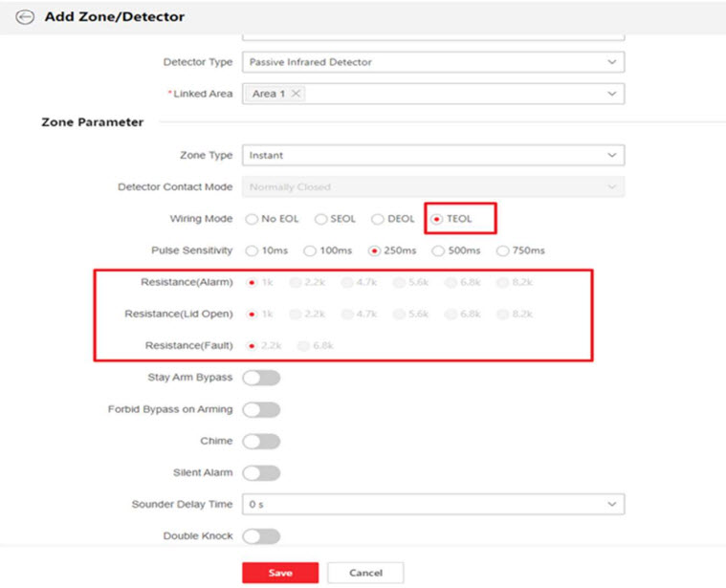Click the back arrow icon beside Add Zone/Detector
This screenshot has width=726, height=588.
point(24,17)
